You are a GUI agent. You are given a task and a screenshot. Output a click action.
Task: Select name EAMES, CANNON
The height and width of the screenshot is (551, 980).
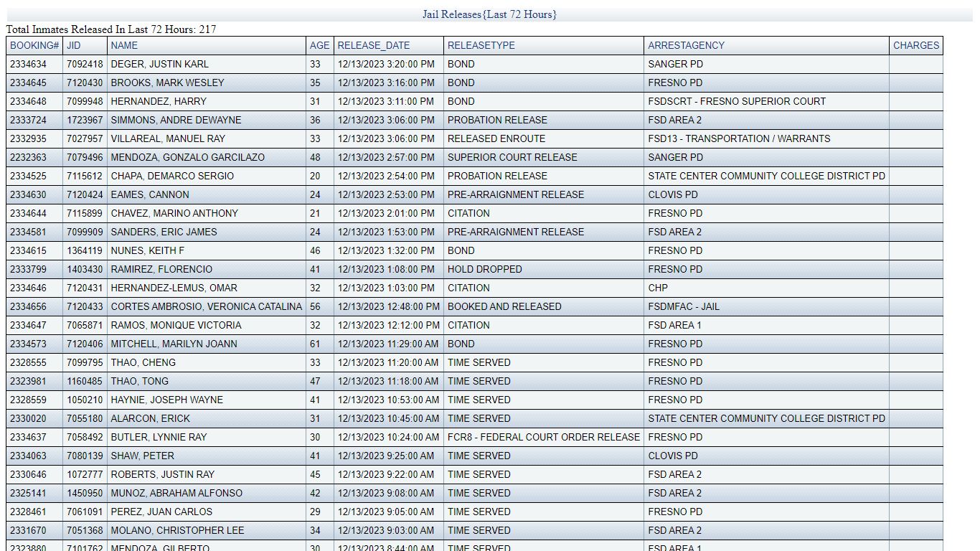pyautogui.click(x=150, y=194)
